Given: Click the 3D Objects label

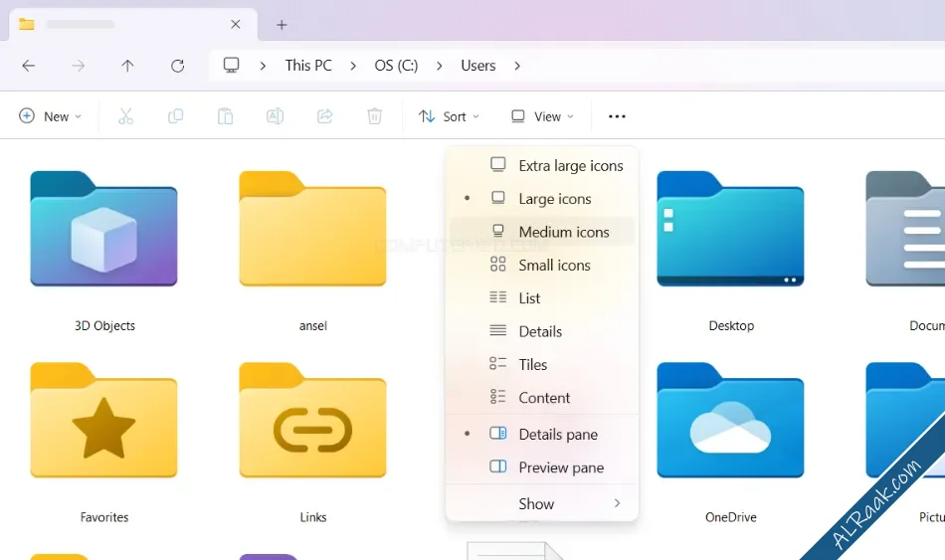Looking at the screenshot, I should 104,325.
